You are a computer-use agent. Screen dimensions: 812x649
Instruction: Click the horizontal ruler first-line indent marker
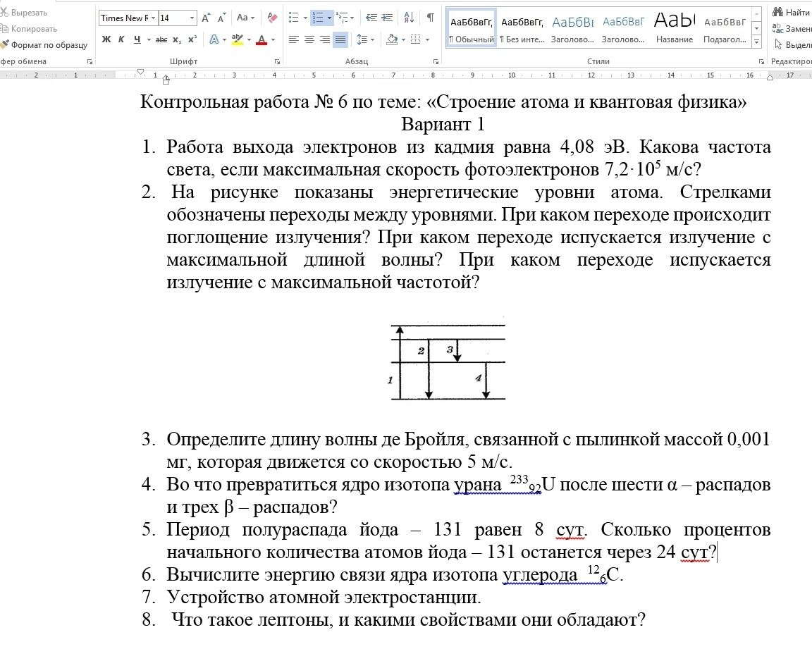pos(140,72)
